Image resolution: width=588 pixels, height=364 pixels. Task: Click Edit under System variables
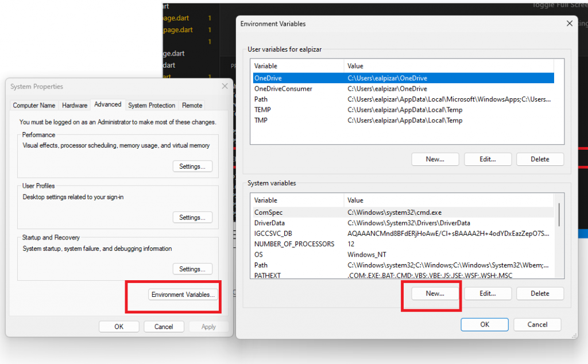487,293
